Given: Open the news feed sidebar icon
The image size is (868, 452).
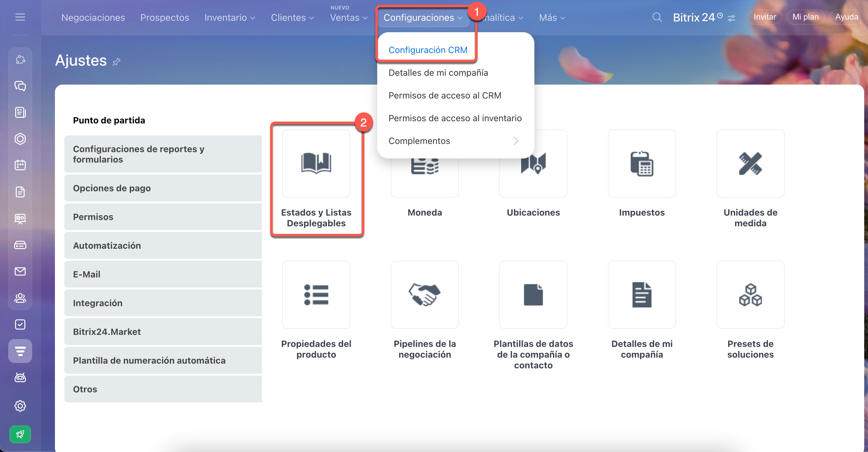Looking at the screenshot, I should point(20,112).
